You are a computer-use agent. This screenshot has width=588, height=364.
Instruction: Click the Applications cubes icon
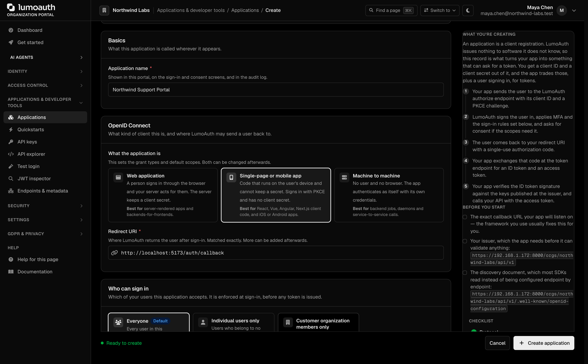(x=11, y=117)
